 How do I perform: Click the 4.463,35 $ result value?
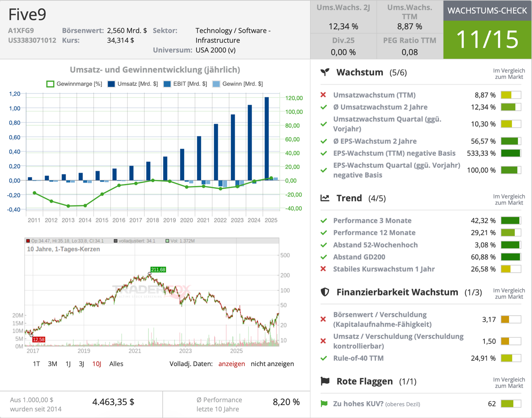pos(113,402)
